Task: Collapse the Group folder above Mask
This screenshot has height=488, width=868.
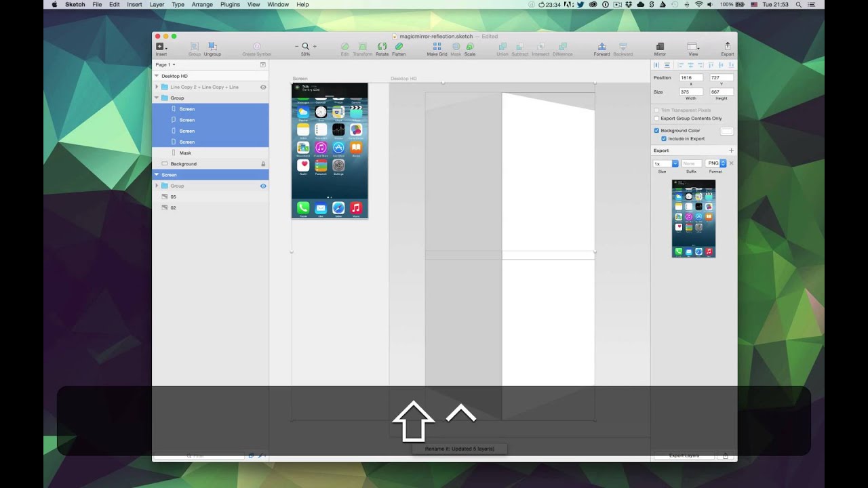Action: (x=157, y=98)
